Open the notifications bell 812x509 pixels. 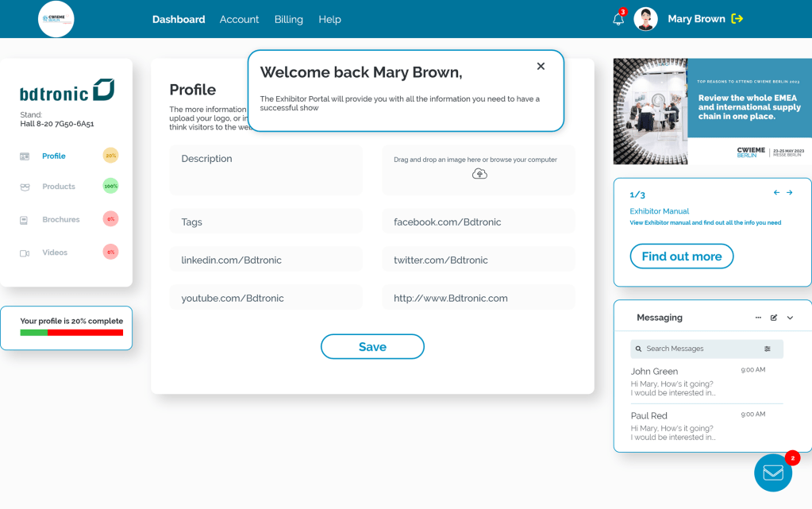[618, 20]
